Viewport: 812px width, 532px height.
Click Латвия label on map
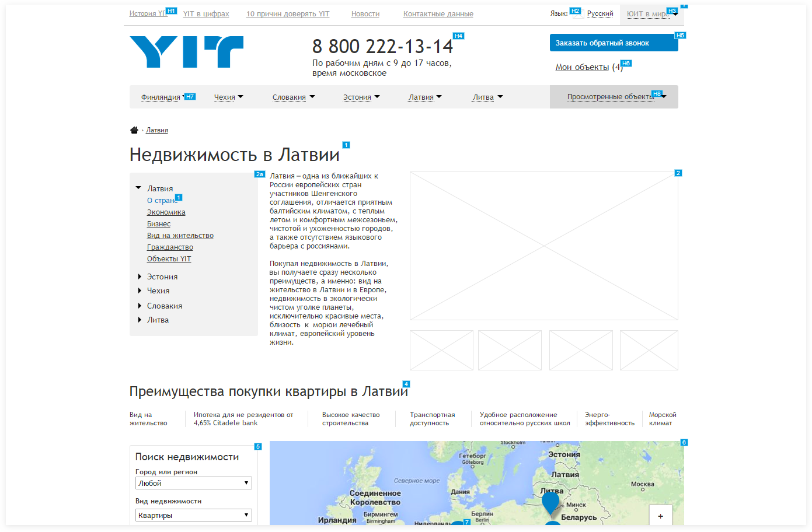tap(565, 474)
